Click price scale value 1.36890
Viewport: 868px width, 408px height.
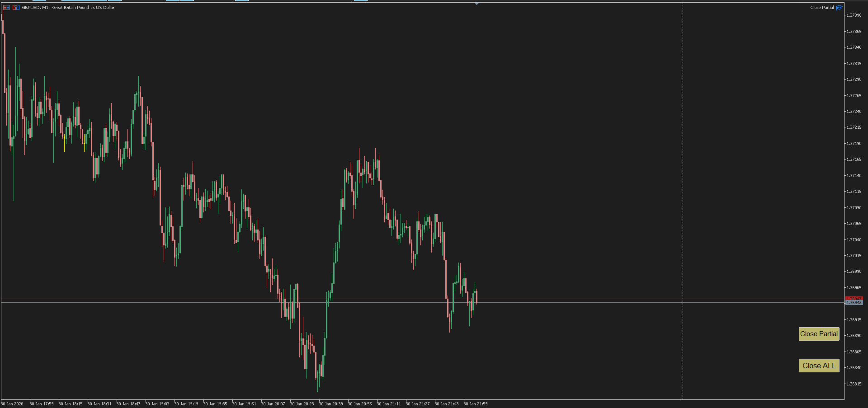[x=854, y=336]
